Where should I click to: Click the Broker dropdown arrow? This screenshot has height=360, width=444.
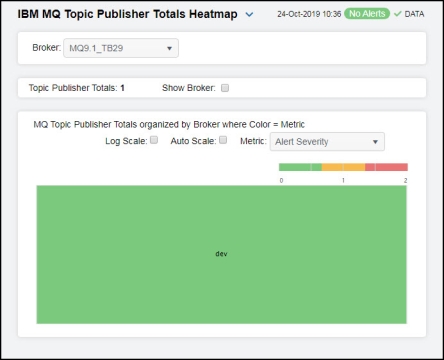pyautogui.click(x=169, y=48)
